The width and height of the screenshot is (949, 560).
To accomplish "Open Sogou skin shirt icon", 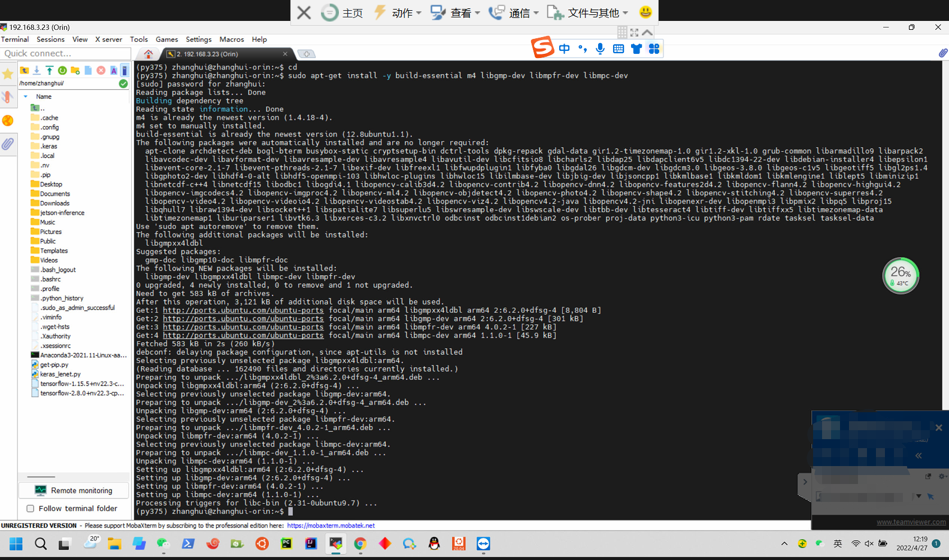I will click(x=636, y=49).
